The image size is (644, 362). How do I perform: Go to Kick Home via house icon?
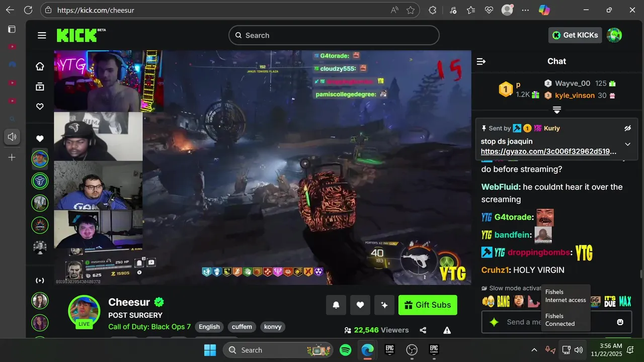click(x=40, y=66)
